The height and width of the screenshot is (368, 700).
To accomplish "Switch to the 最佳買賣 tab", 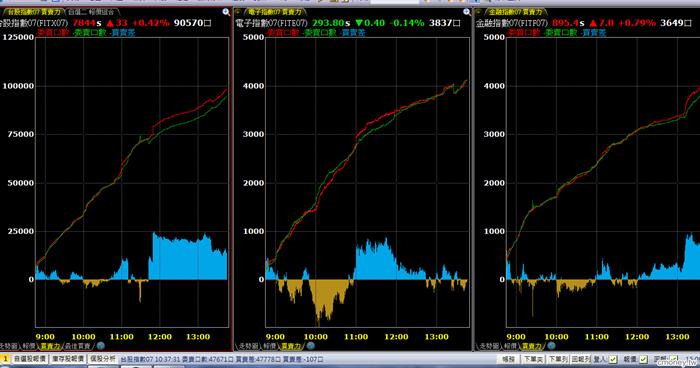I will click(78, 346).
